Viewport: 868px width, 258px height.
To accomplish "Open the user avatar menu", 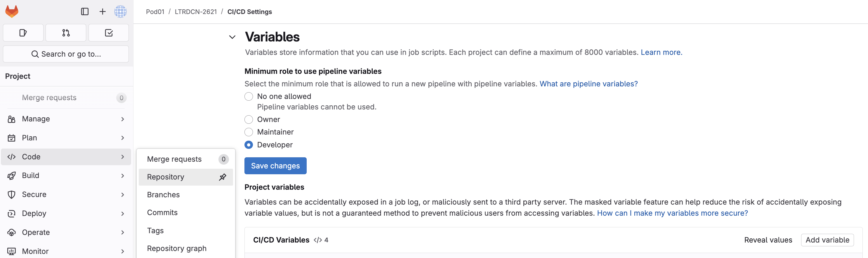I will pyautogui.click(x=120, y=11).
